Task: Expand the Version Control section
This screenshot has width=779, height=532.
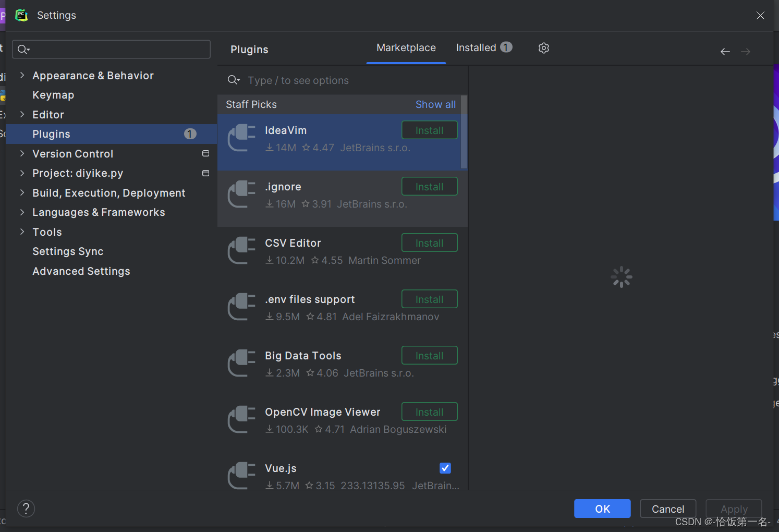Action: pyautogui.click(x=22, y=153)
